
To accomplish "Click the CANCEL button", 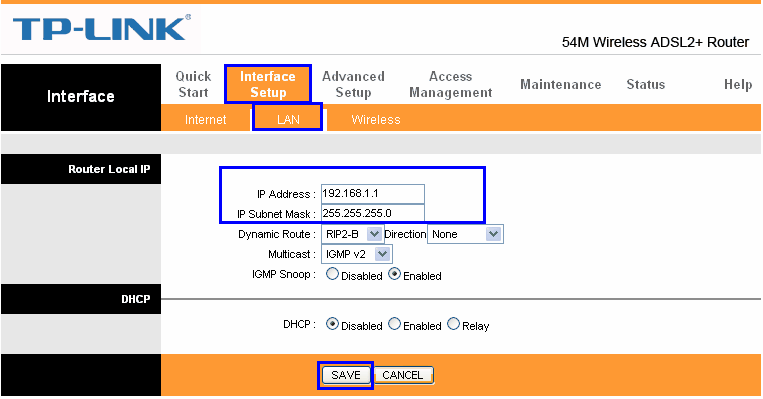I will [x=403, y=375].
